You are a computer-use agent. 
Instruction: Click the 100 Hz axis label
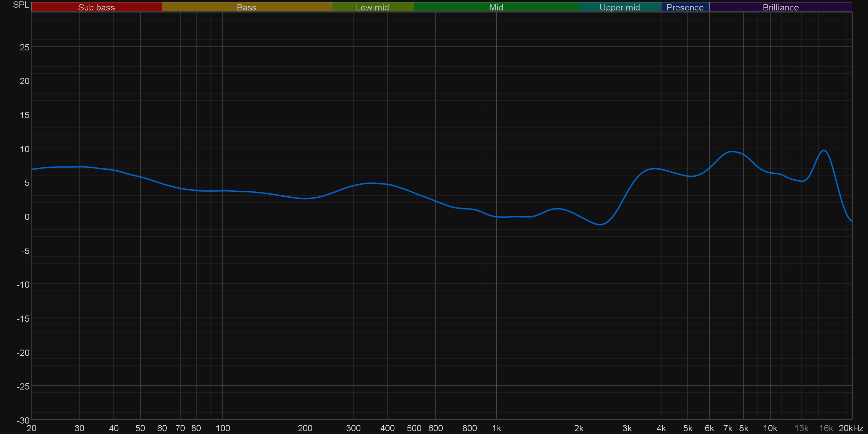pos(223,428)
